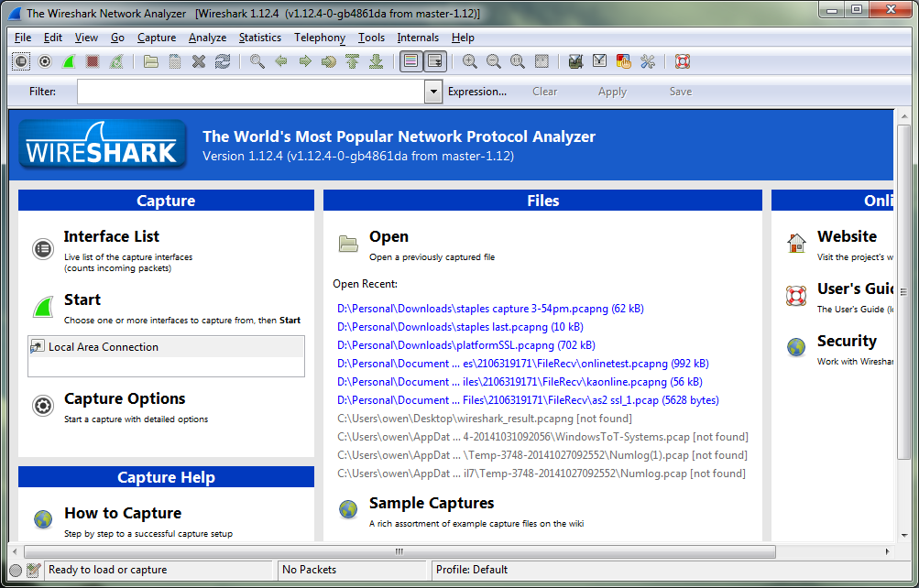The image size is (919, 588).
Task: Click the Expression... button
Action: [x=477, y=92]
